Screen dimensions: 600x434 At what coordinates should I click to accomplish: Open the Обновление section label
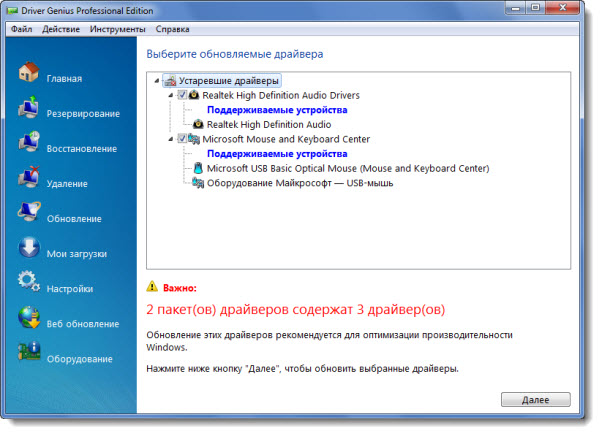[x=74, y=219]
